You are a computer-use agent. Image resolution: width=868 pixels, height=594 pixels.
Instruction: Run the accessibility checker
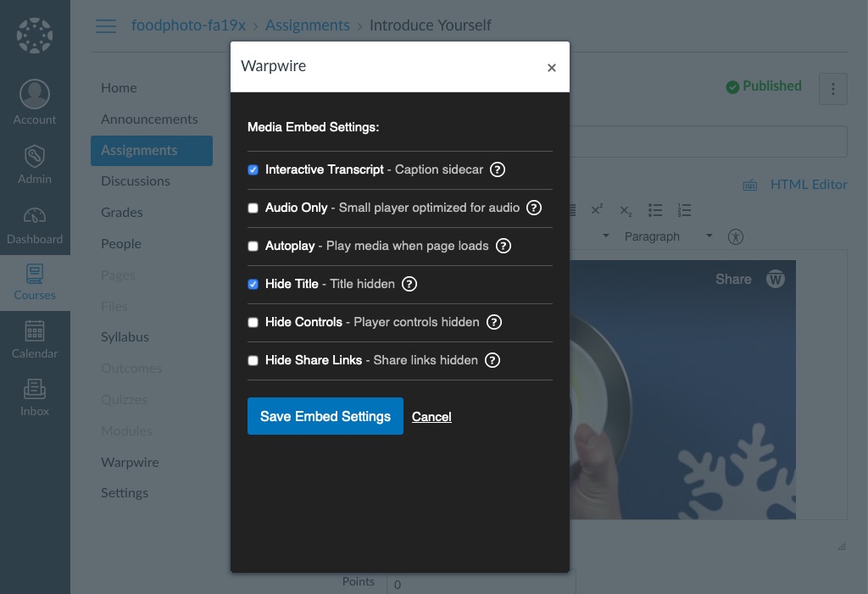(736, 236)
